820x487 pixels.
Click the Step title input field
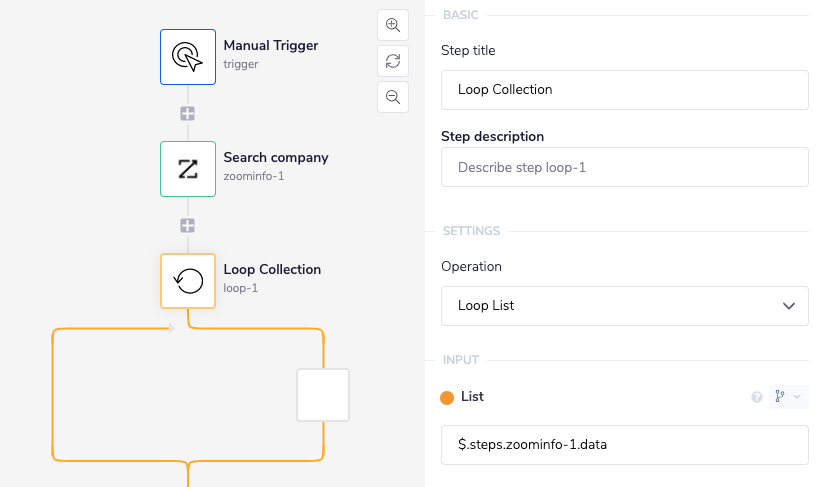click(624, 89)
